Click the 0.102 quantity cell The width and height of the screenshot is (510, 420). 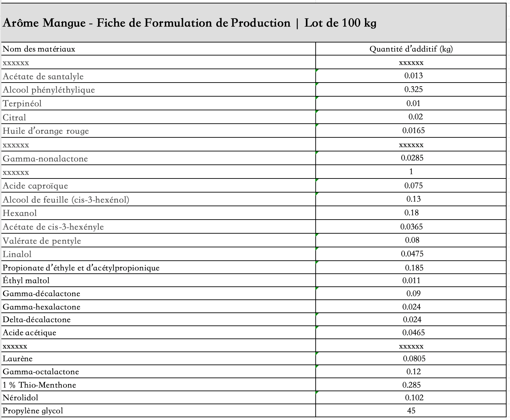[x=411, y=398]
